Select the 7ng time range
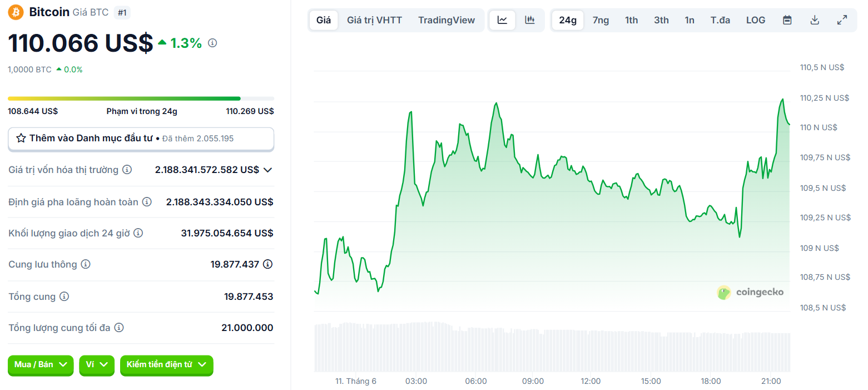The width and height of the screenshot is (868, 390). pyautogui.click(x=601, y=20)
